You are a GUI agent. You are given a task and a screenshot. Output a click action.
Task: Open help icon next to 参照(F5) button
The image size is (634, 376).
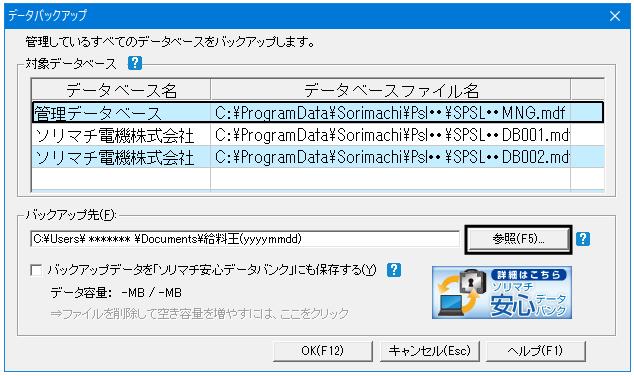tap(583, 239)
